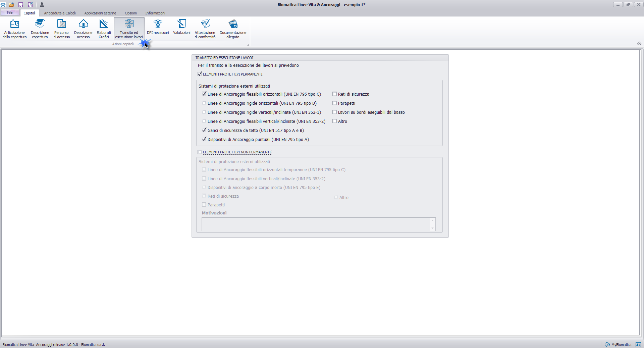Open Articolazione della copertura chapter
This screenshot has width=644, height=348.
click(x=14, y=29)
